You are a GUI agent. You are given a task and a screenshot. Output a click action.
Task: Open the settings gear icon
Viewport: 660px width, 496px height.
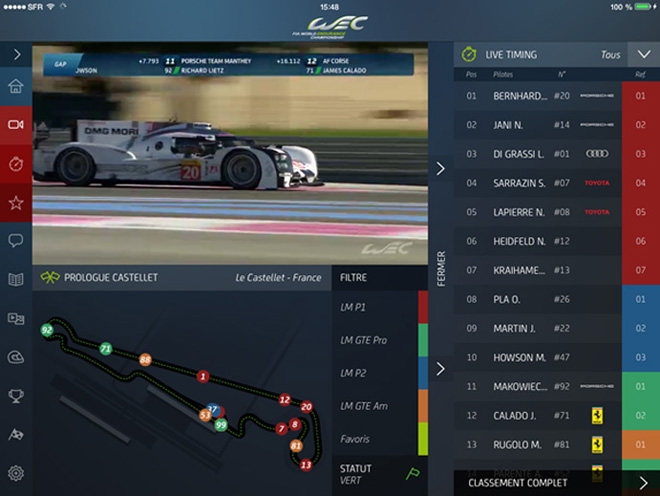(x=16, y=473)
